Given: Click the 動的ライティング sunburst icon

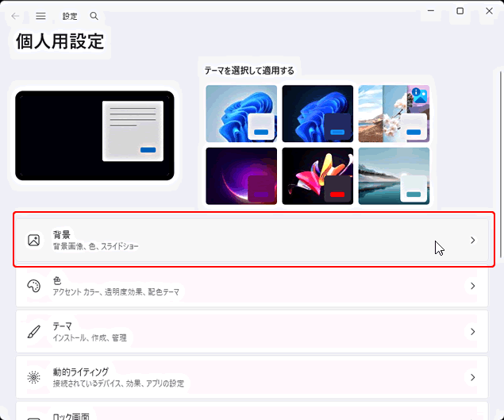Looking at the screenshot, I should click(x=34, y=377).
